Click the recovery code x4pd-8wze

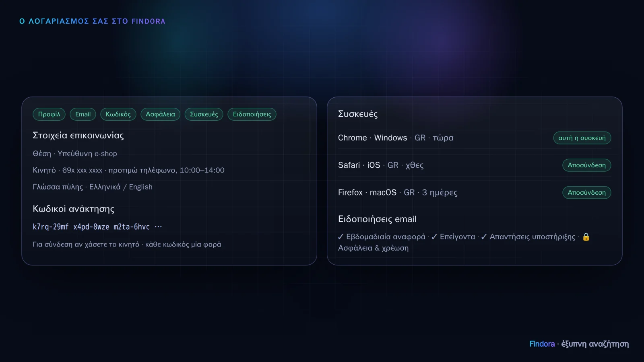[x=91, y=227]
